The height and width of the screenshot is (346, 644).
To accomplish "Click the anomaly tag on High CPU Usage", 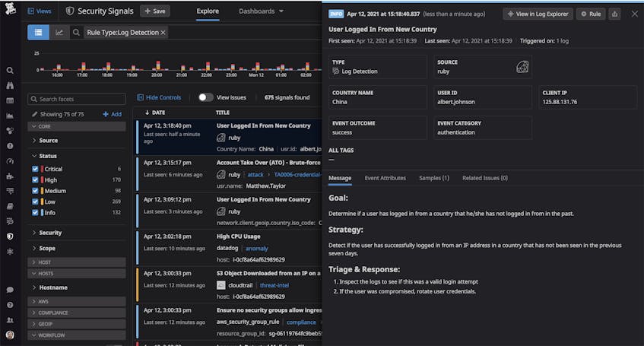I will tap(257, 248).
